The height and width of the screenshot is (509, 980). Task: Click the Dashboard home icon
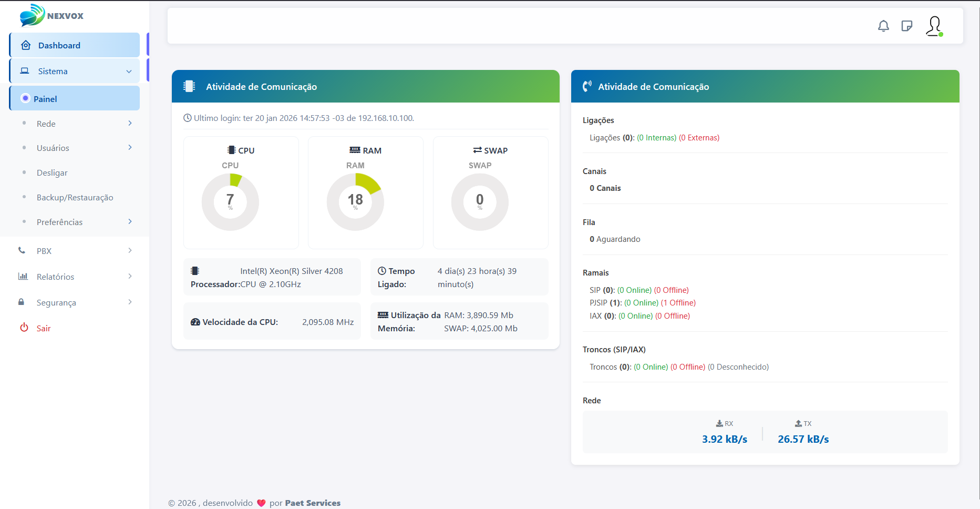point(26,45)
